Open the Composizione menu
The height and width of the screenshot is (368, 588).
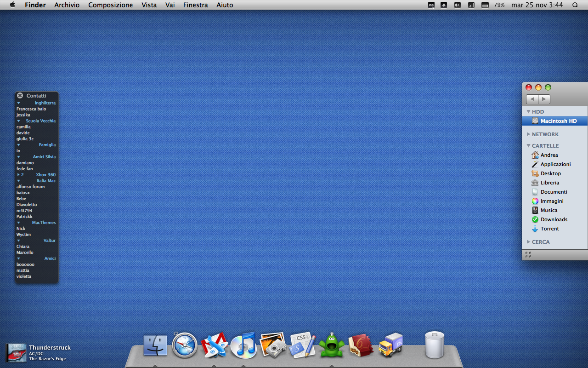point(110,5)
